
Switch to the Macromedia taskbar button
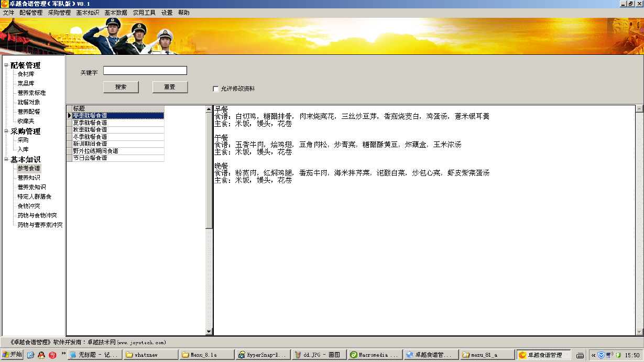(374, 355)
